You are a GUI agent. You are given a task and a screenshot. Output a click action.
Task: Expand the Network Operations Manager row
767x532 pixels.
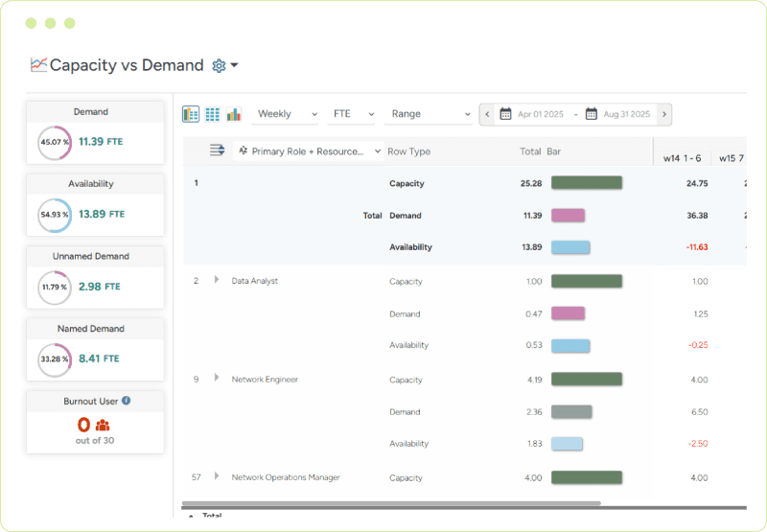(x=217, y=476)
